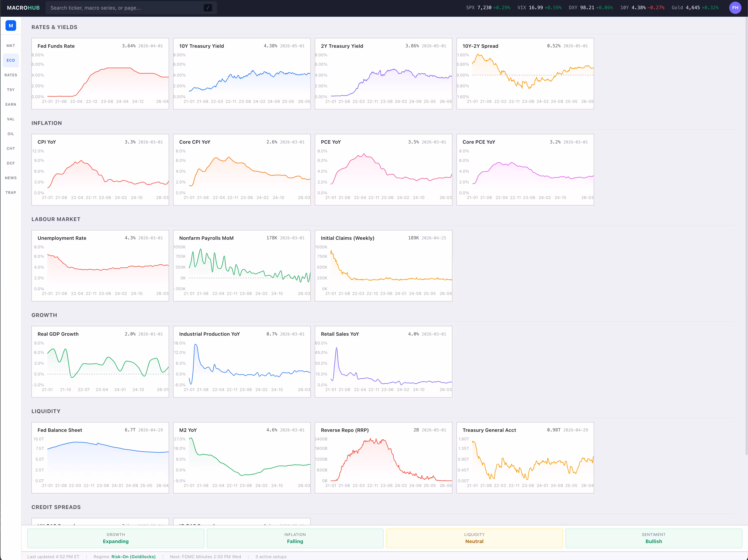Click the GROWTH section heading
This screenshot has height=560, width=748.
pos(44,315)
